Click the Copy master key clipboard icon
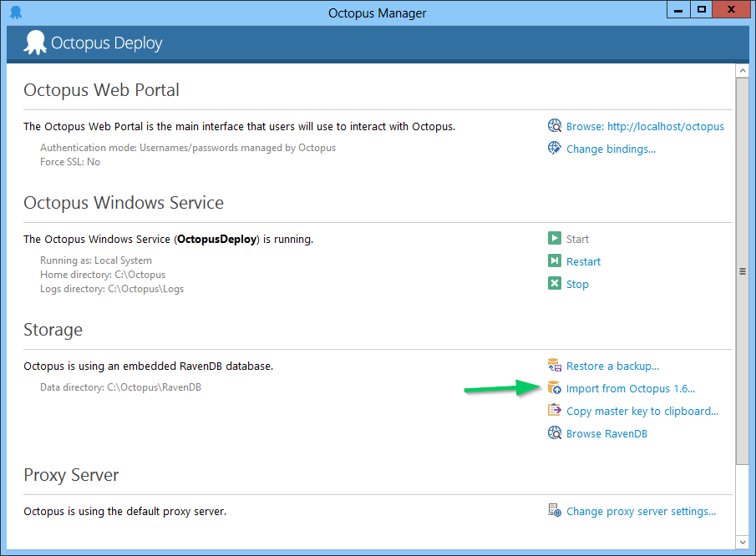This screenshot has width=756, height=556. click(554, 411)
